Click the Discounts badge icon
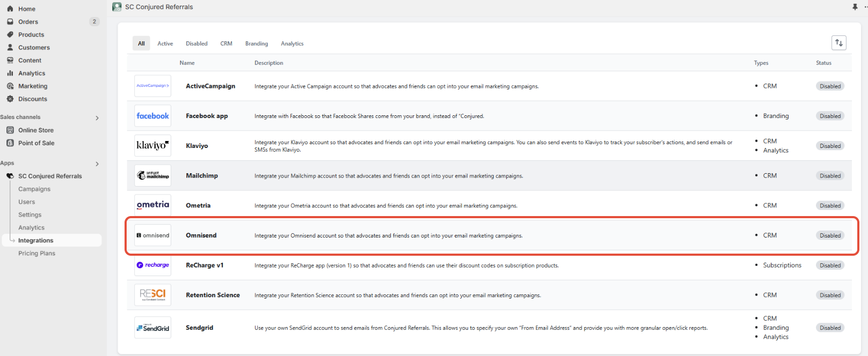 pos(10,99)
